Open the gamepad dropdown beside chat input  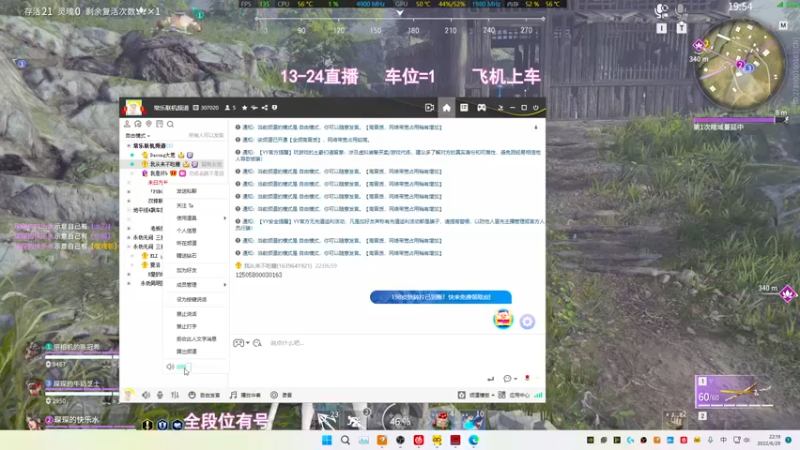click(241, 343)
